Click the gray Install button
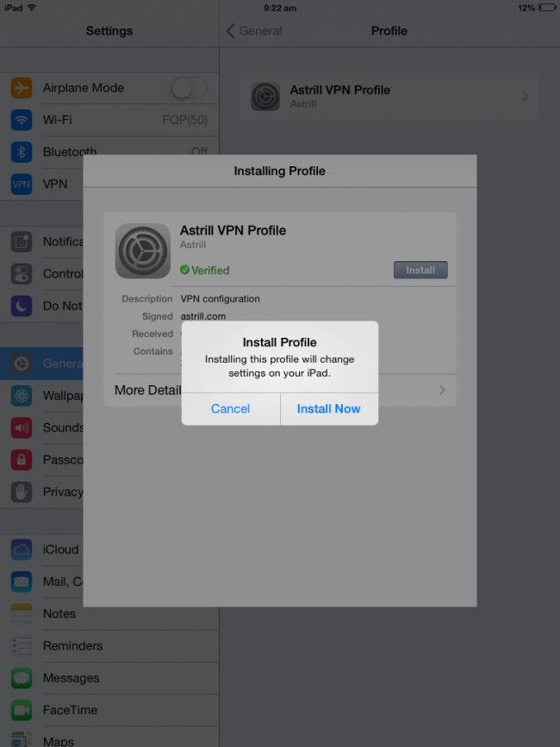This screenshot has height=747, width=560. 420,271
